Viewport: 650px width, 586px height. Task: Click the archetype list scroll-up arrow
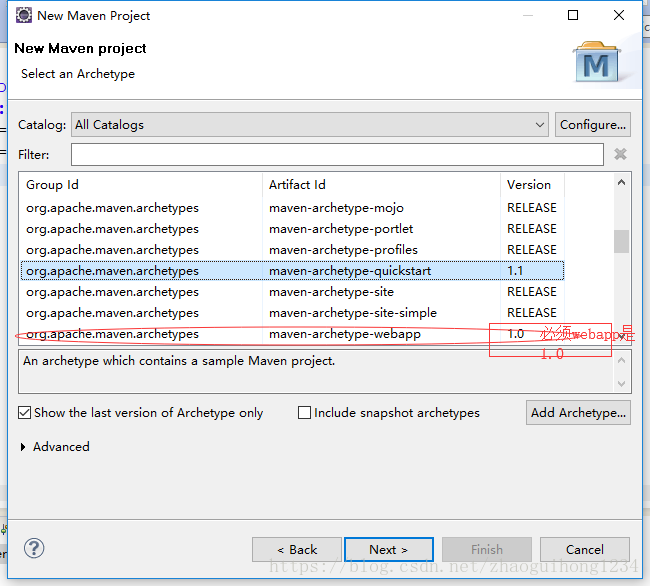(x=621, y=182)
